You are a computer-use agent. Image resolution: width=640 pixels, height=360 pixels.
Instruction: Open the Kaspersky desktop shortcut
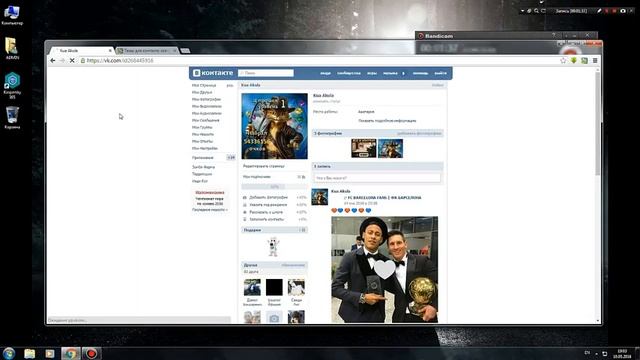[12, 85]
